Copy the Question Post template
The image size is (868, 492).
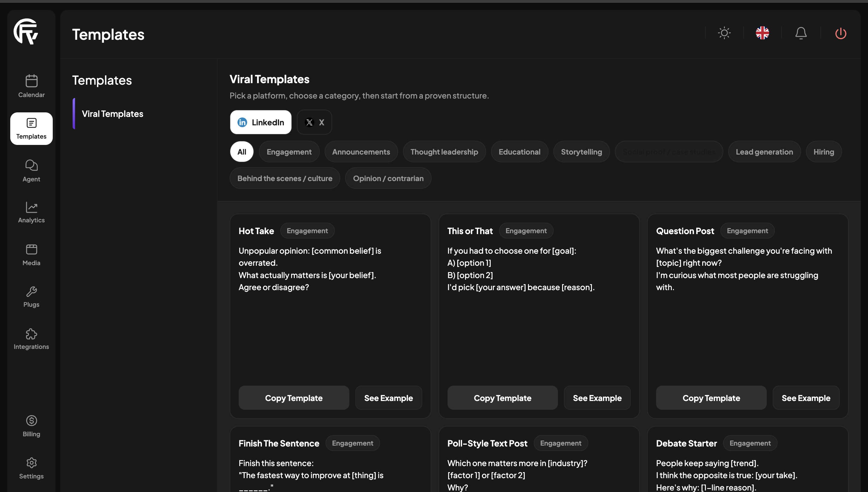click(x=711, y=398)
